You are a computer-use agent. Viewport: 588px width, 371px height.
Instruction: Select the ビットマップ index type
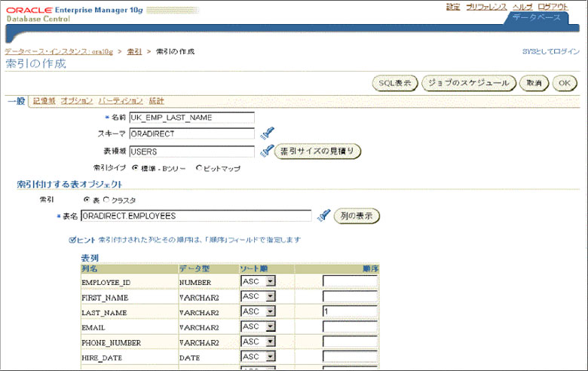tap(199, 168)
